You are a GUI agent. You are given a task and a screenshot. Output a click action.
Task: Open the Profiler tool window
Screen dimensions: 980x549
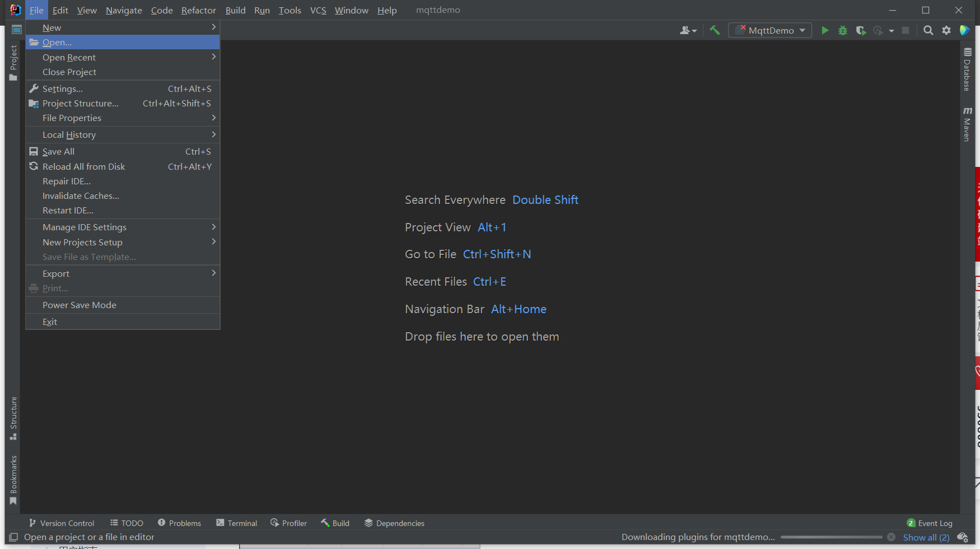[x=288, y=523]
